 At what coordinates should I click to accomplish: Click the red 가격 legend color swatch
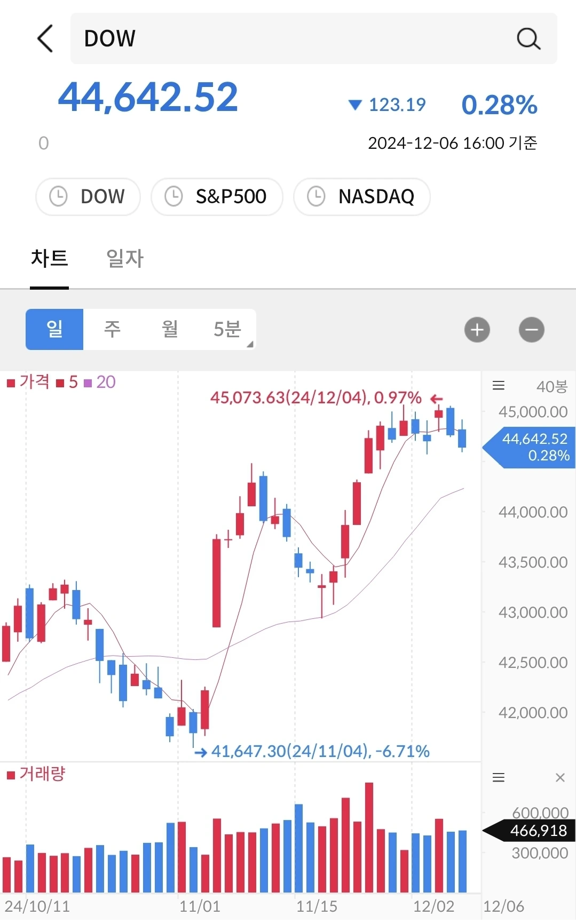(11, 383)
